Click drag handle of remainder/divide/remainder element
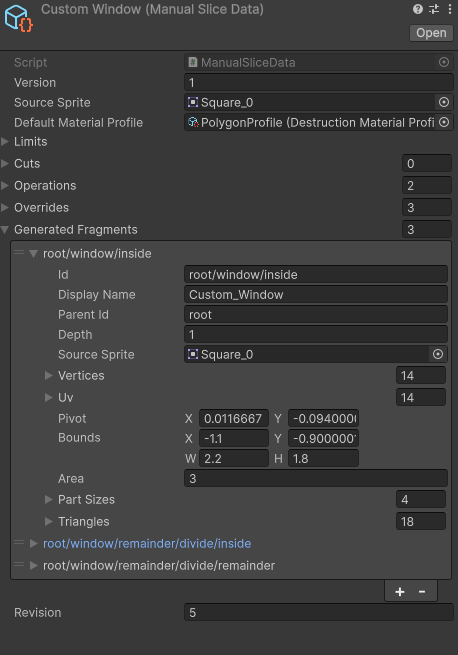Image resolution: width=458 pixels, height=655 pixels. pyautogui.click(x=19, y=564)
